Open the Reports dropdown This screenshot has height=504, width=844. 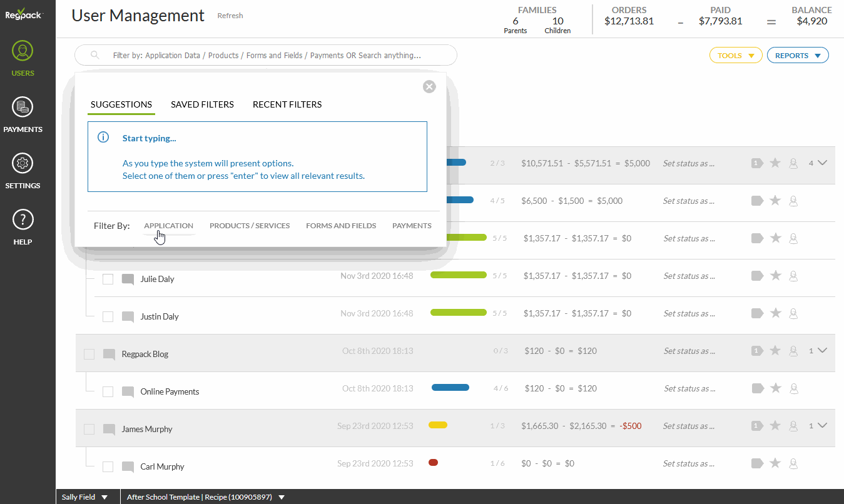[798, 56]
